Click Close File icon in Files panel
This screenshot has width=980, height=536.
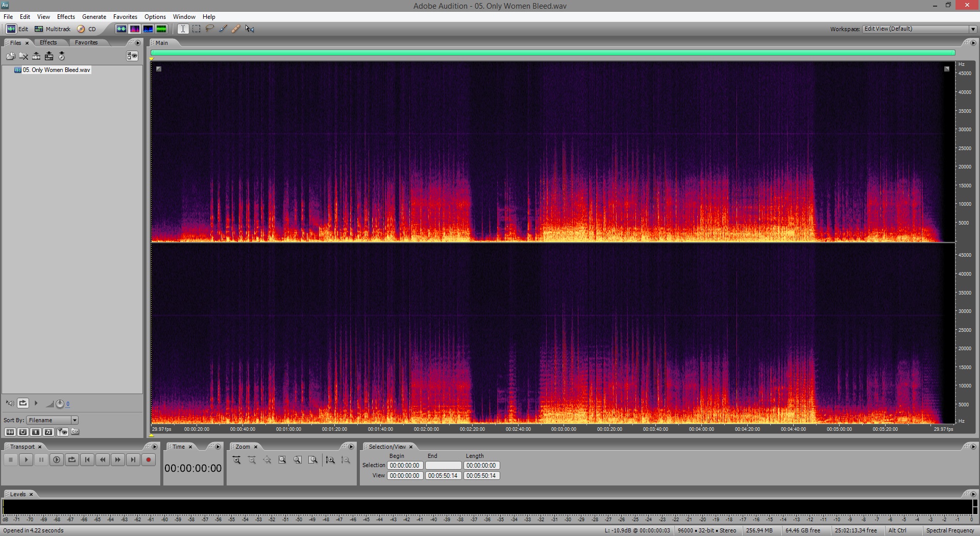point(23,56)
